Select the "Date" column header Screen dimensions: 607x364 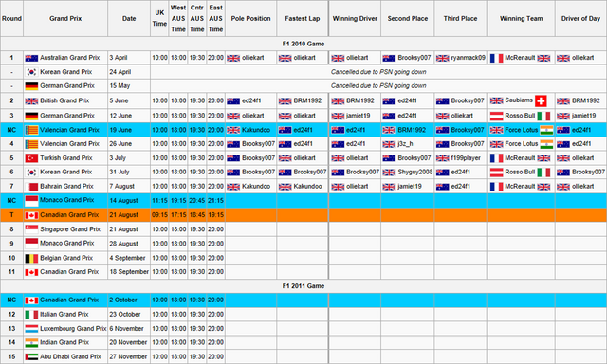point(129,19)
